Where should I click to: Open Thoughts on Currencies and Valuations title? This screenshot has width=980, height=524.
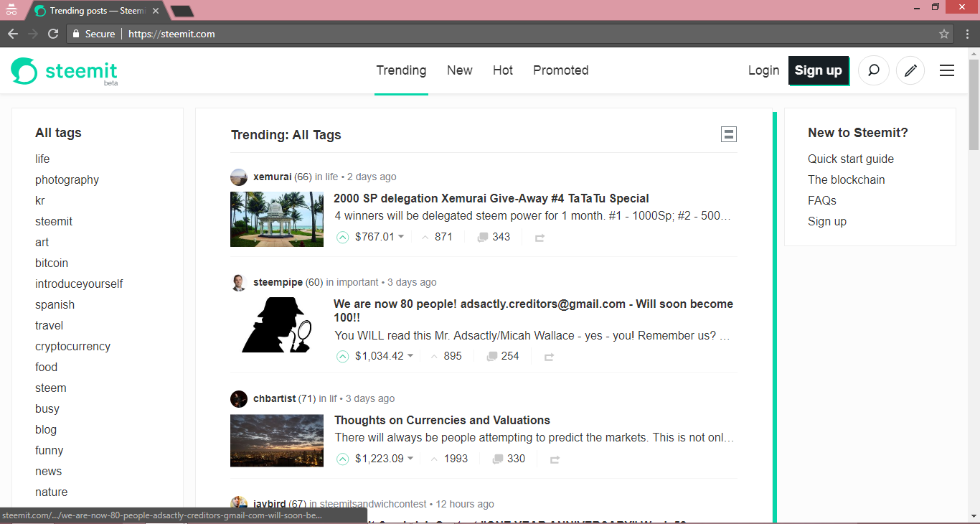pos(443,420)
